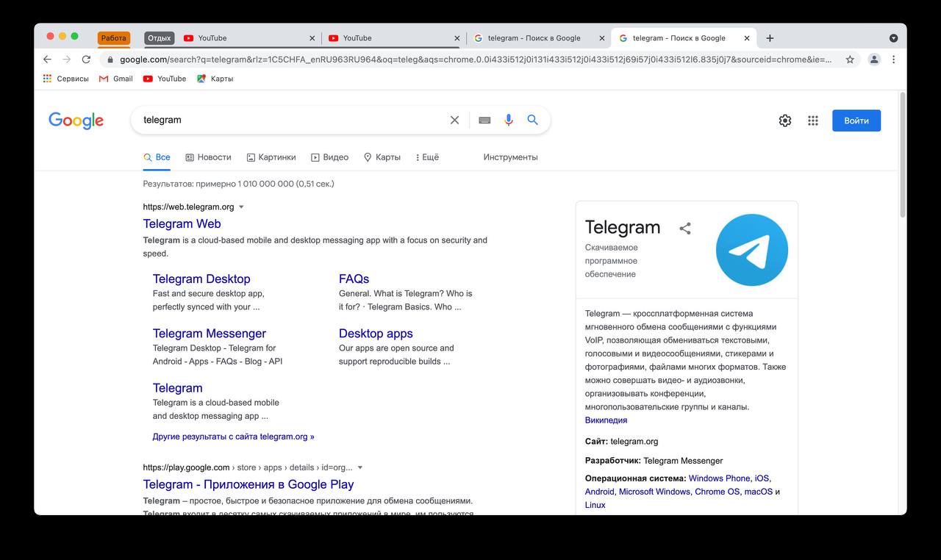Screen dimensions: 941x560
Task: Close the active telegram search tab
Action: 748,38
